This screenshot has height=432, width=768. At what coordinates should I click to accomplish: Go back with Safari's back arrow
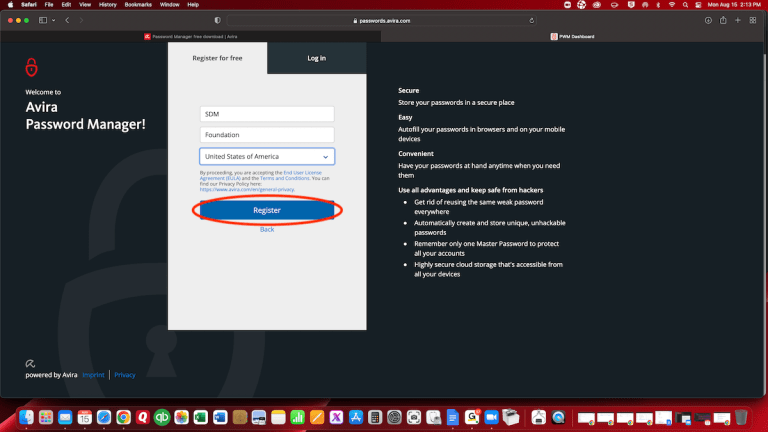point(67,20)
